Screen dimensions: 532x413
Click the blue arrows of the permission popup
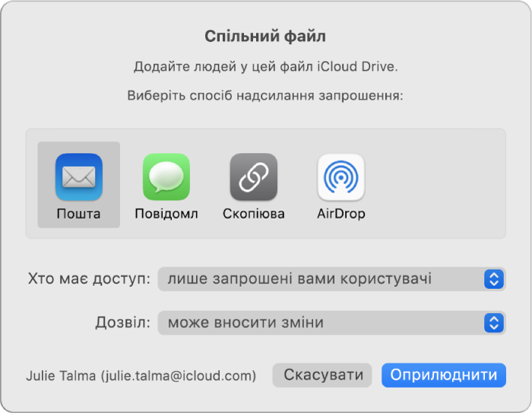click(x=494, y=322)
